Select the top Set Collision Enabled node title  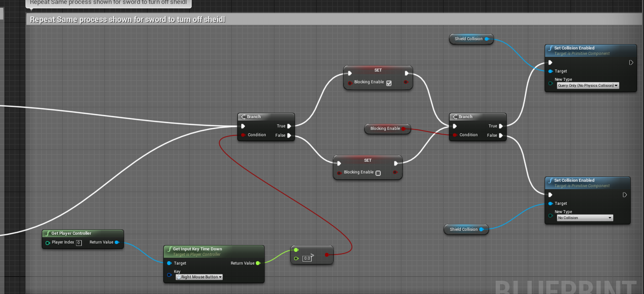[574, 48]
